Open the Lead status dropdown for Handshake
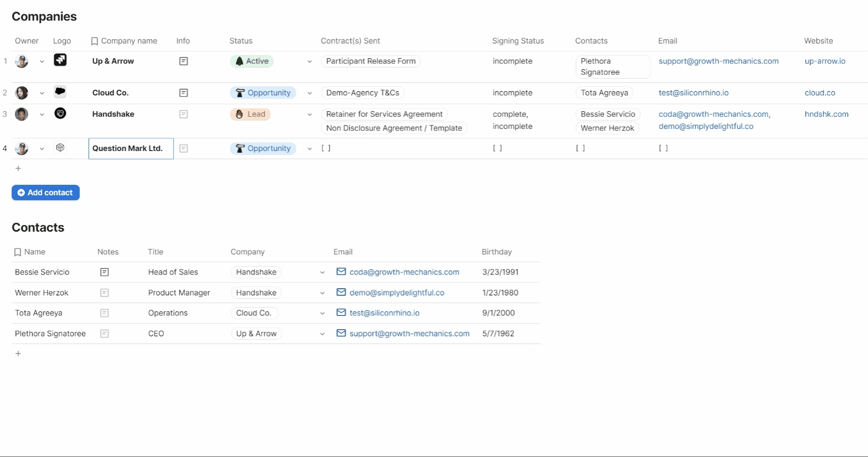This screenshot has width=868, height=457. [310, 115]
